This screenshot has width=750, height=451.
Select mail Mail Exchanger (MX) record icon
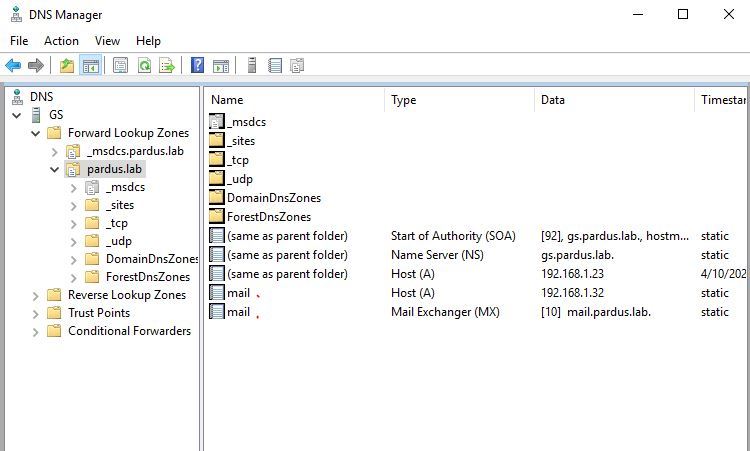coord(217,312)
